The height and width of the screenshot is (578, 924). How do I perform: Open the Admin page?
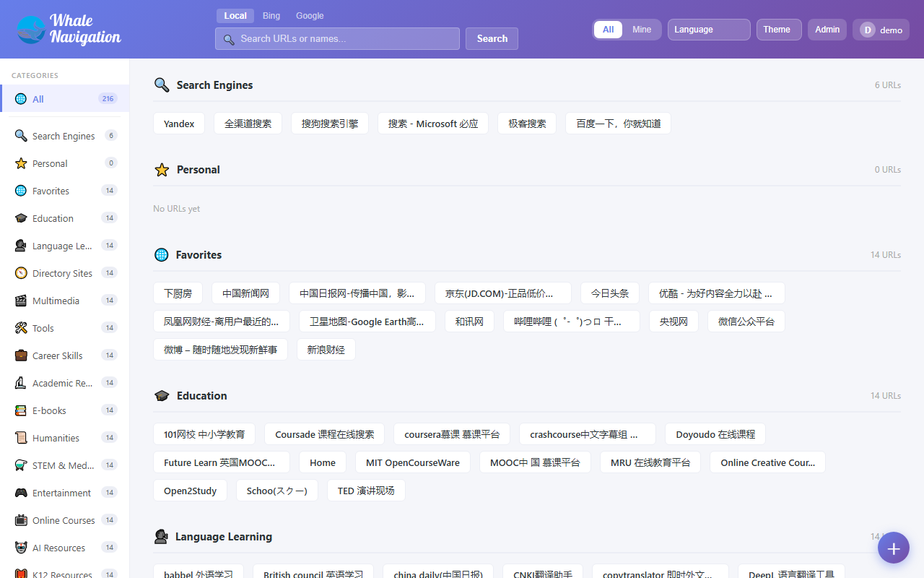(x=827, y=30)
